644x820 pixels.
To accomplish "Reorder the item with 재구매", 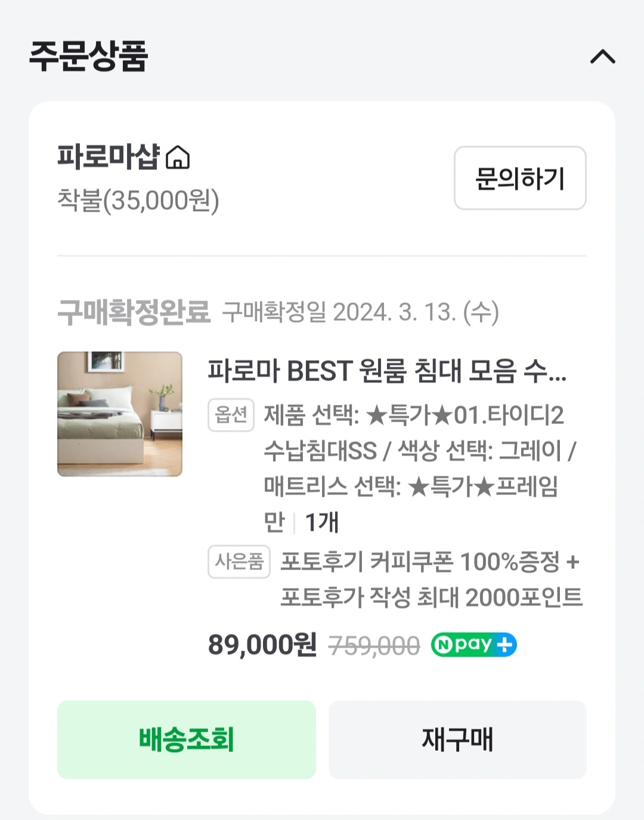I will tap(457, 739).
